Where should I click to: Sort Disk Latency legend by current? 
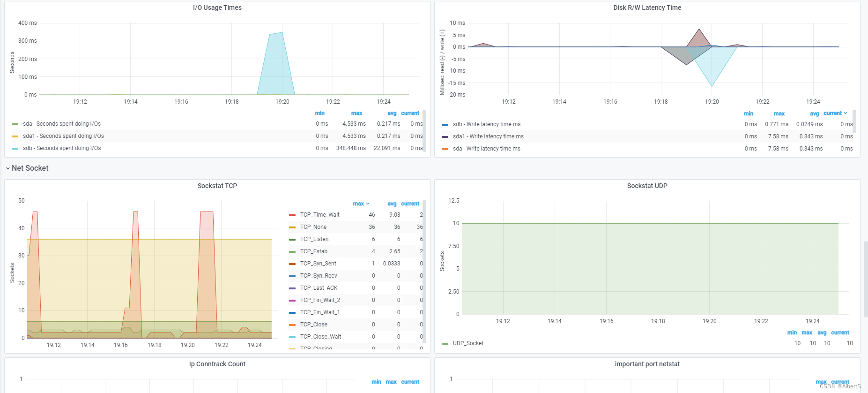click(835, 113)
